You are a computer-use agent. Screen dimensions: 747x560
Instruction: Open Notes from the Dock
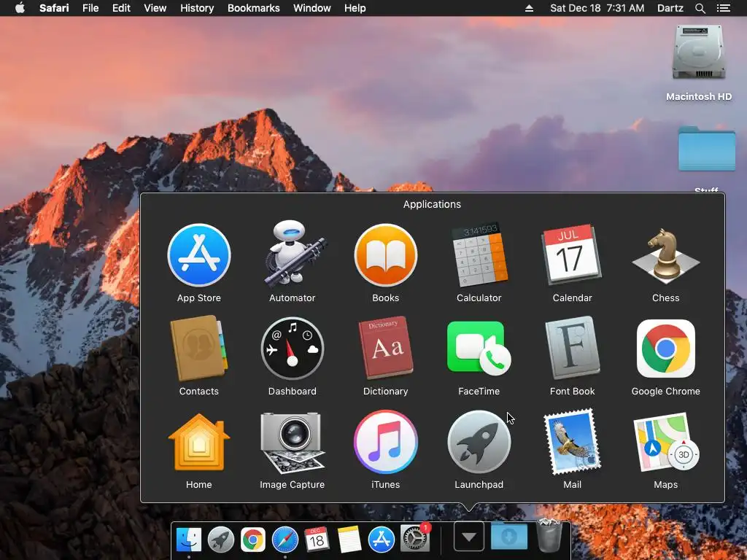349,540
